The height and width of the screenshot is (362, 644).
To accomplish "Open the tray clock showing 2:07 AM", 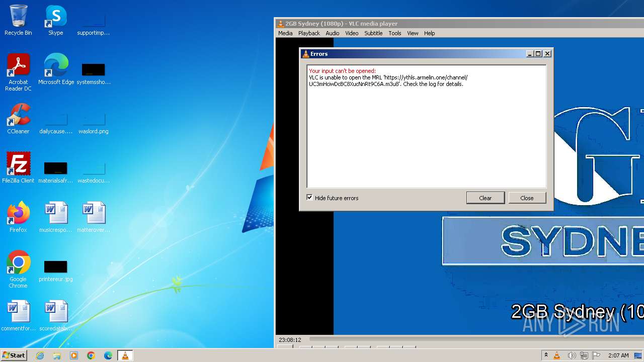I will tap(618, 355).
